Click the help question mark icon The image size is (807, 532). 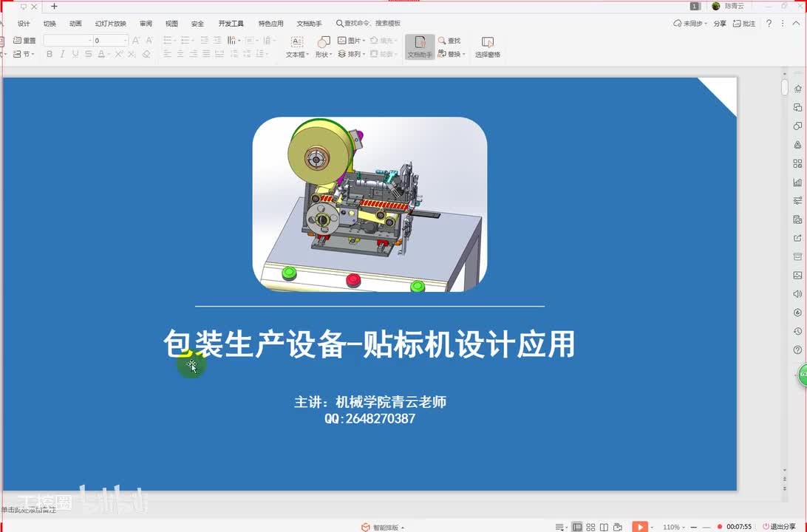769,24
